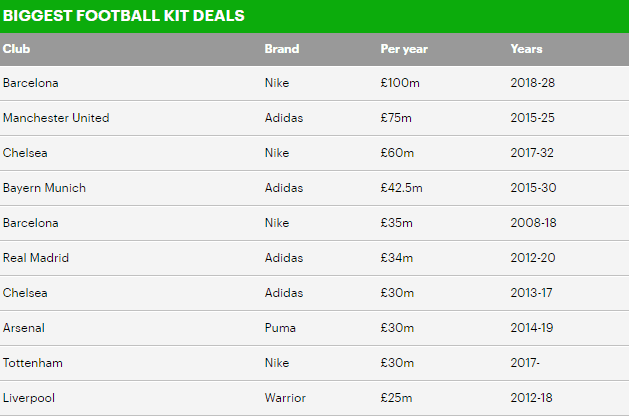This screenshot has width=629, height=416.
Task: Select the 2017-32 years cell
Action: [532, 153]
